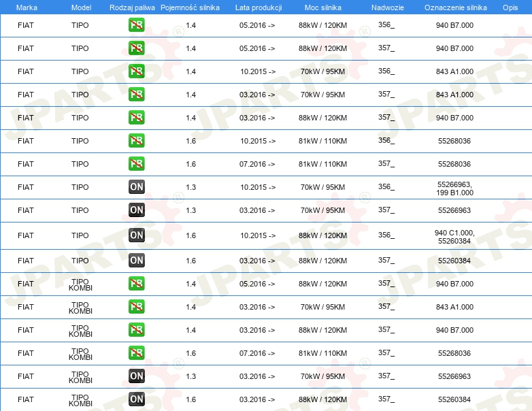
Task: Select the Rodzaj paliwa column header
Action: coord(132,6)
